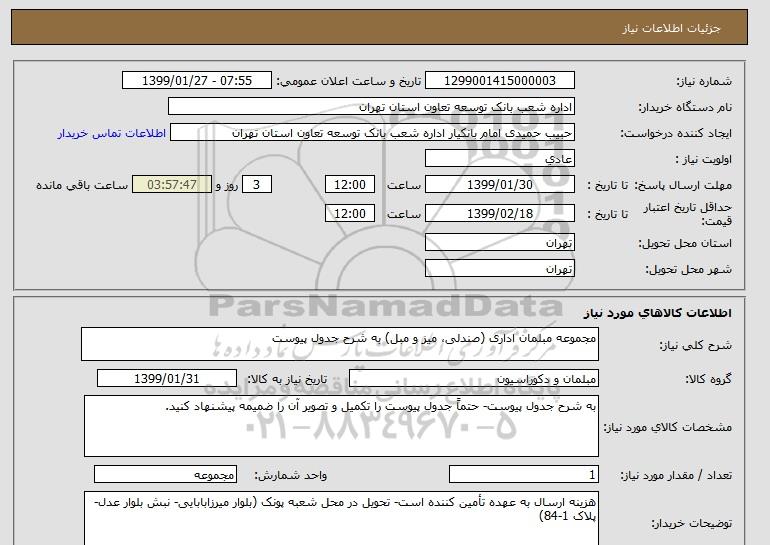Select the public announcement date field 1399/01/27 - 07:55
This screenshot has height=545, width=770.
(x=196, y=81)
